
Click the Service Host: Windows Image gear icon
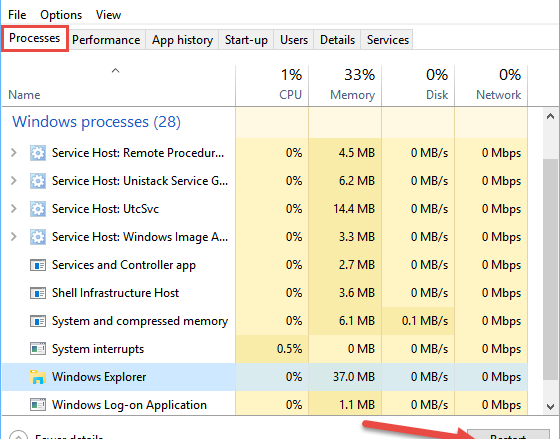point(38,237)
